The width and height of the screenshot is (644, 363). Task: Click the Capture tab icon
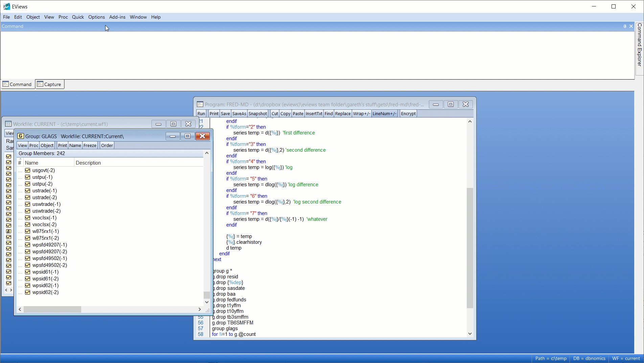(40, 84)
